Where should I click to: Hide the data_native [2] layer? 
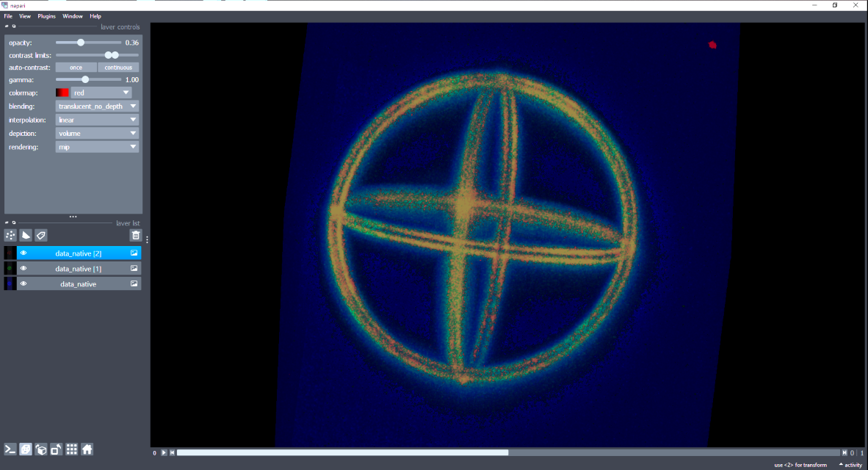tap(23, 252)
